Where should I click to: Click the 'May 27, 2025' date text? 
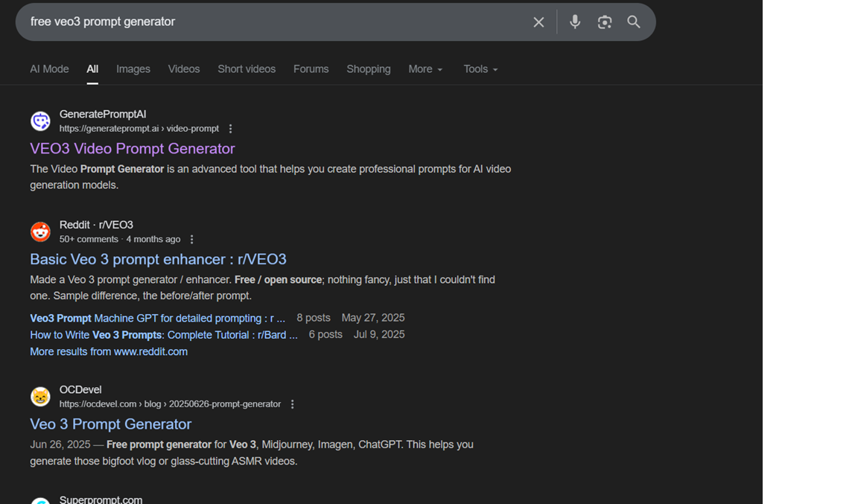tap(373, 318)
